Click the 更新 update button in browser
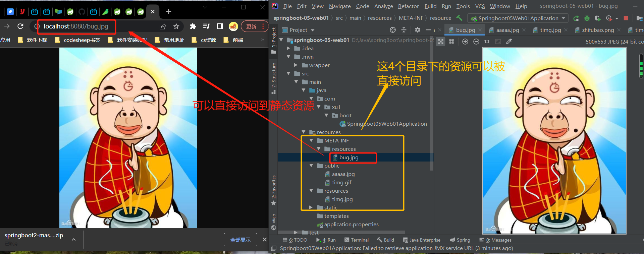The width and height of the screenshot is (644, 254). [254, 26]
